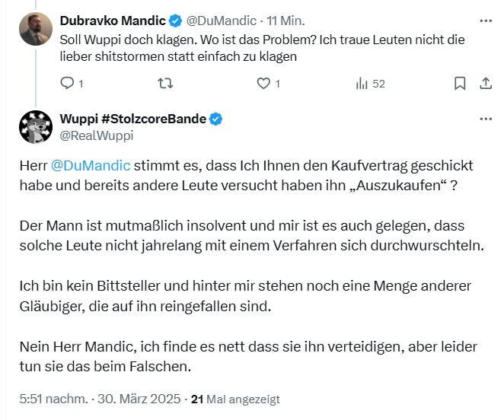This screenshot has height=420, width=504.
Task: Reply to Dubravko Mandic's tweet
Action: tap(66, 84)
